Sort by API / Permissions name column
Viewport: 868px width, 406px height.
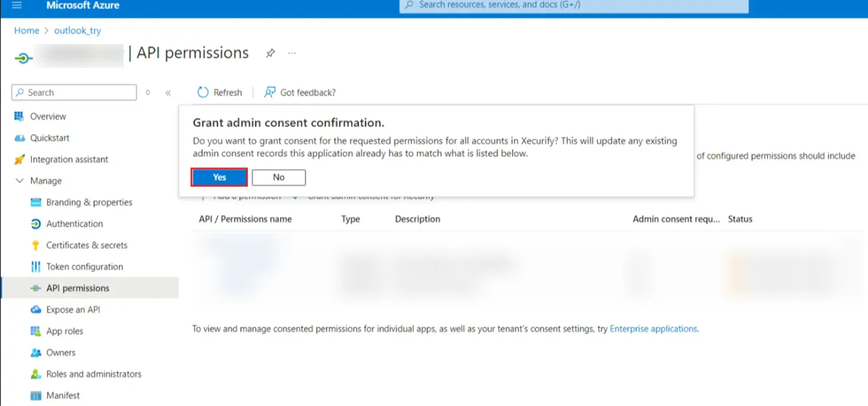pos(245,219)
